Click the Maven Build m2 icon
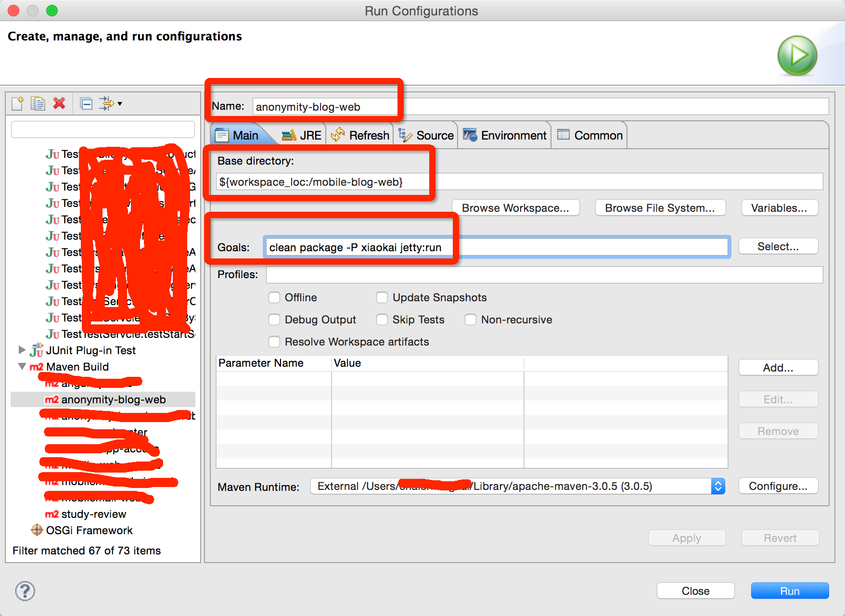Screen dimensions: 845x616 pyautogui.click(x=37, y=367)
